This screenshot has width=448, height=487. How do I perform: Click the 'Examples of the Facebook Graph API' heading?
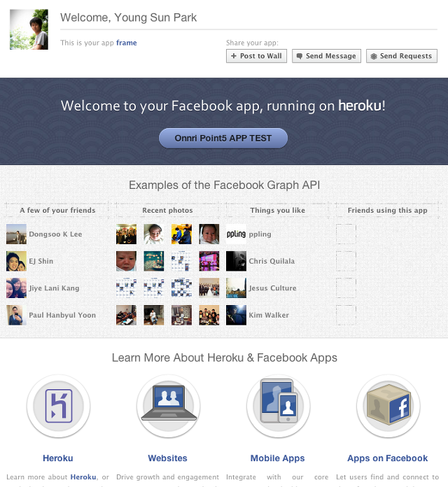(x=224, y=185)
